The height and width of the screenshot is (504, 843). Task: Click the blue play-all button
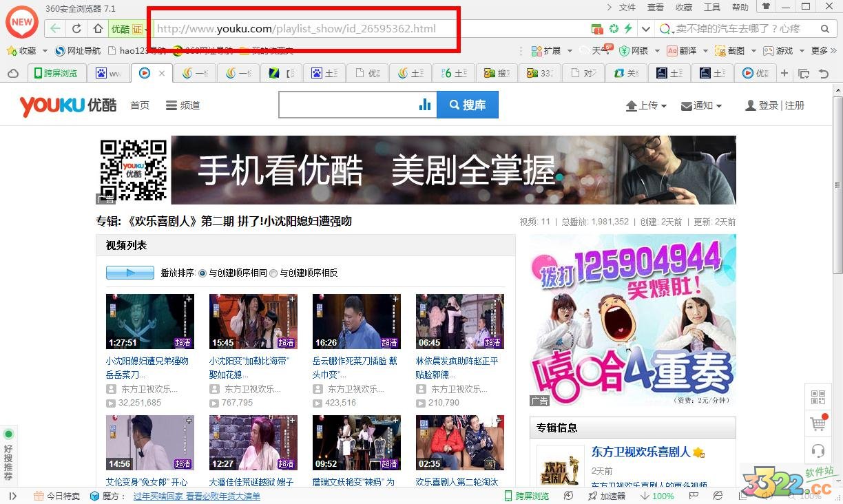(129, 273)
